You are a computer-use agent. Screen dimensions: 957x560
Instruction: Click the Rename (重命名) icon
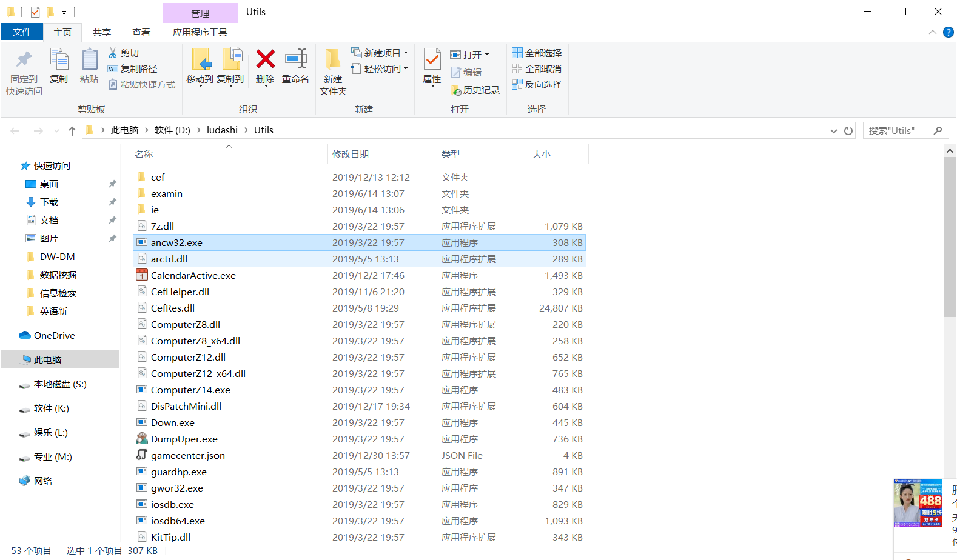[x=295, y=59]
